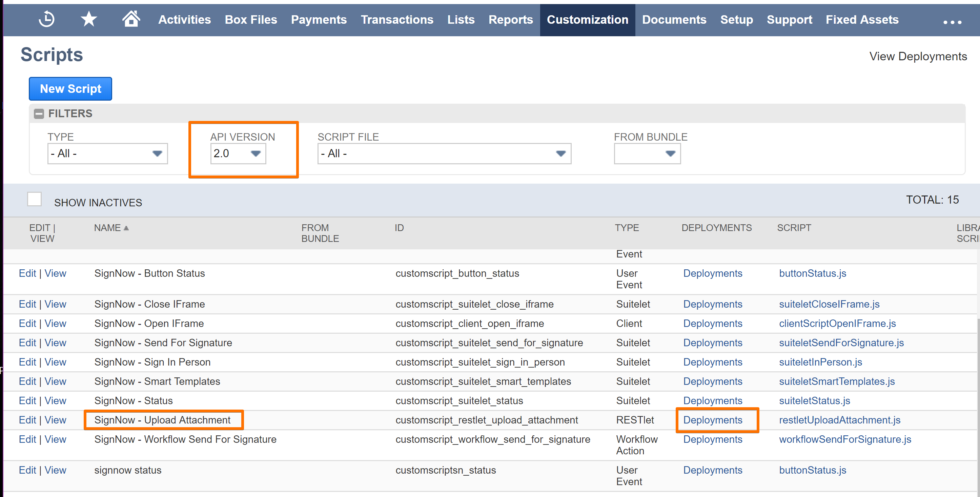Open the restletUploadAttachment.js script file

840,420
